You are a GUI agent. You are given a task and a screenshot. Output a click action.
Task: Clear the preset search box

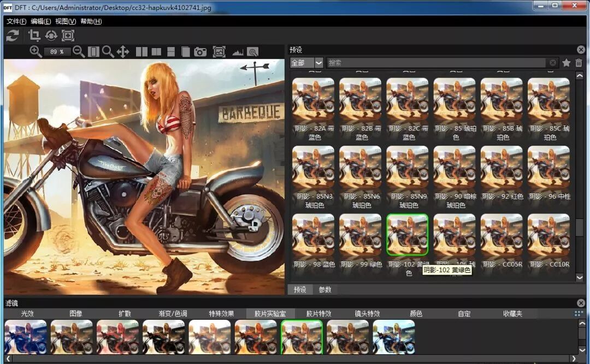[552, 63]
